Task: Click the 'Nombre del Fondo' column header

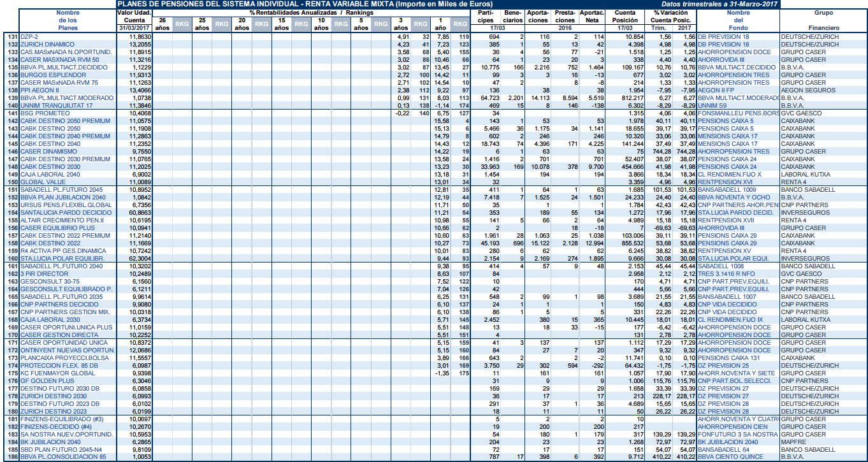Action: tap(738, 20)
